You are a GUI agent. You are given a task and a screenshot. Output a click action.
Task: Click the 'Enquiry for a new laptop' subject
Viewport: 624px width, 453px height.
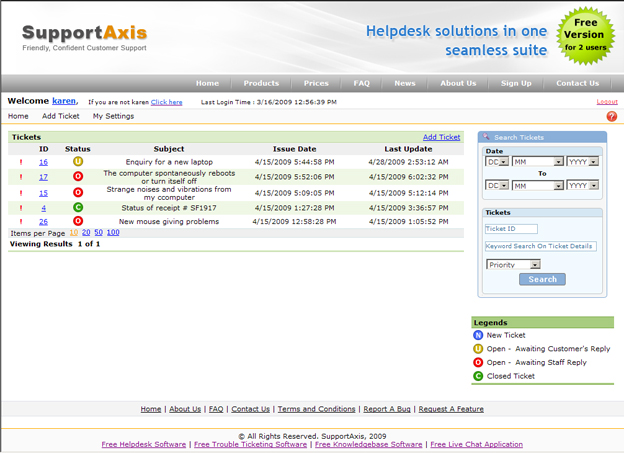click(169, 162)
